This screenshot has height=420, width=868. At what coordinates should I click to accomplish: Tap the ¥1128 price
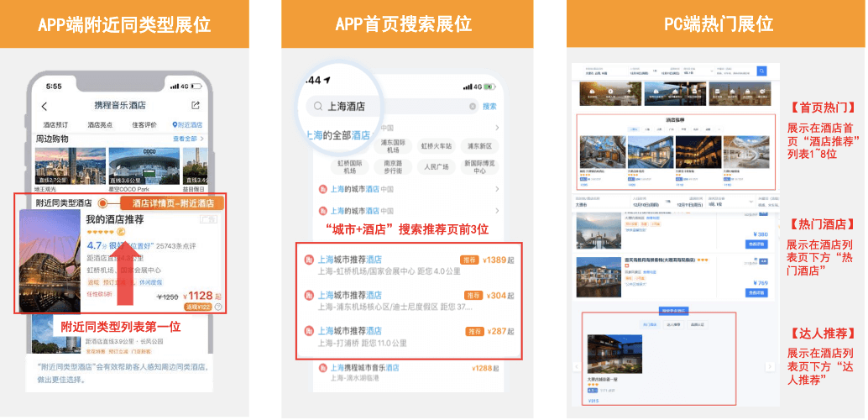(198, 296)
